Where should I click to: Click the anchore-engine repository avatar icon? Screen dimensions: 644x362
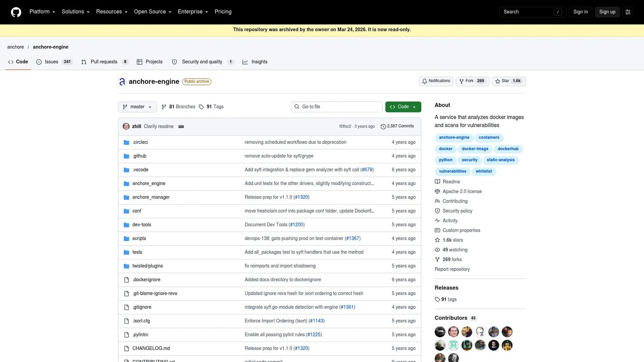click(122, 82)
